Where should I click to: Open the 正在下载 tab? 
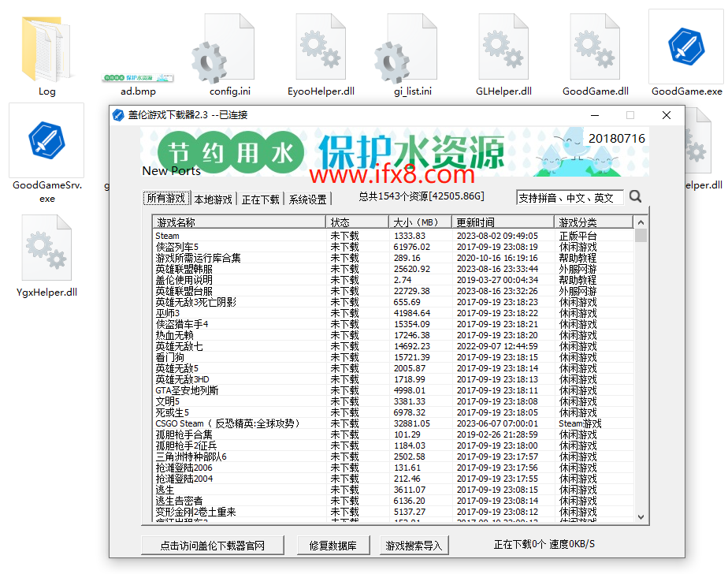[x=261, y=199]
